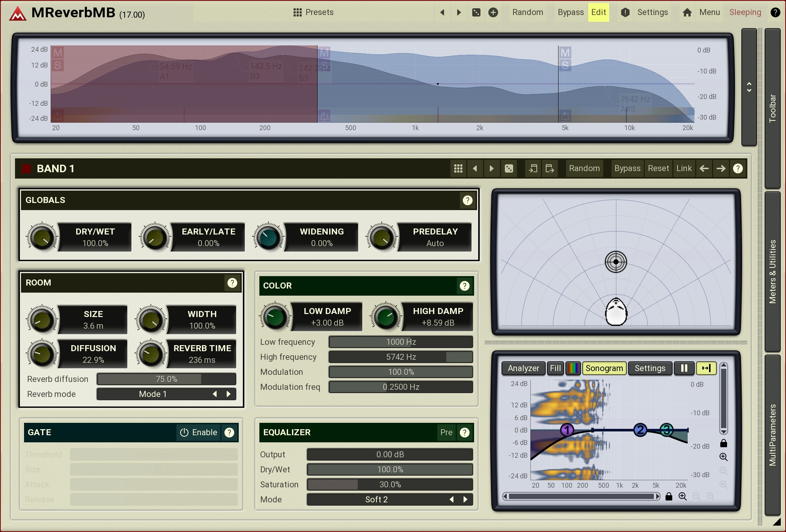
Task: Open the analyzer color spectrum icon
Action: point(573,368)
